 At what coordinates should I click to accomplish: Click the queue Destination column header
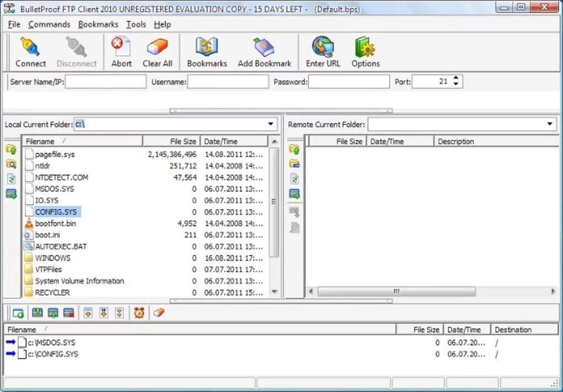tap(524, 330)
